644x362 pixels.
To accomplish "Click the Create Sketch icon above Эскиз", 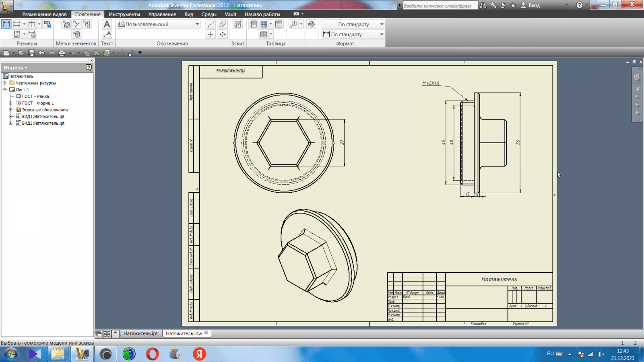I will click(x=238, y=24).
